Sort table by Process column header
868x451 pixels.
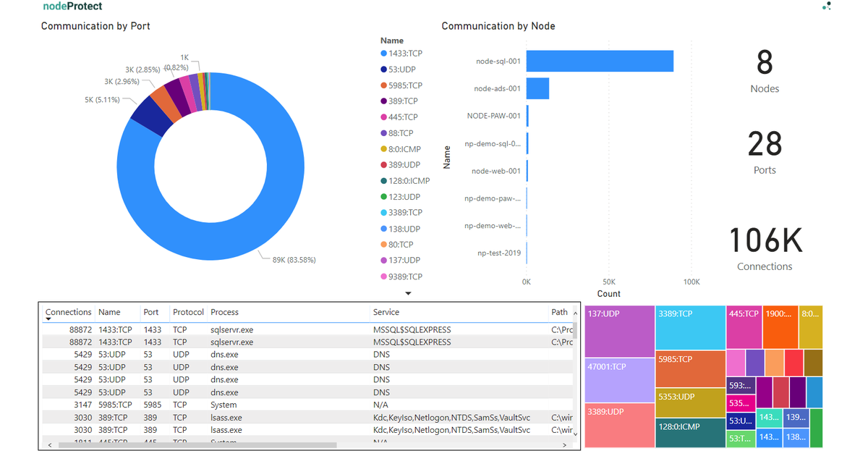tap(225, 312)
